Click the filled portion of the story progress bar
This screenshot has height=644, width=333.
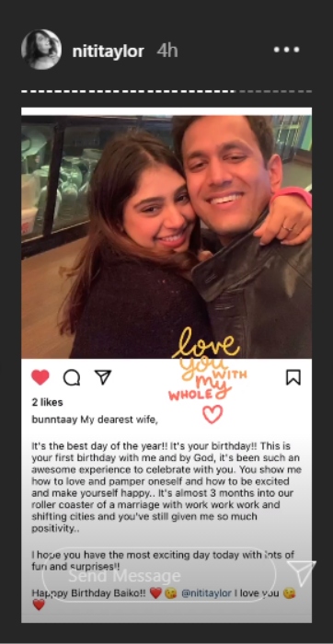coord(128,91)
